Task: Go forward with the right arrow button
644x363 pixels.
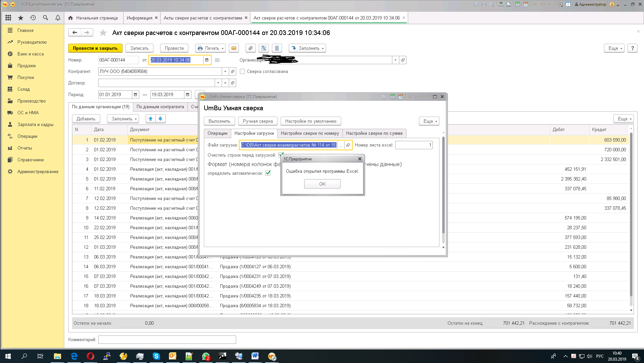Action: [x=87, y=33]
